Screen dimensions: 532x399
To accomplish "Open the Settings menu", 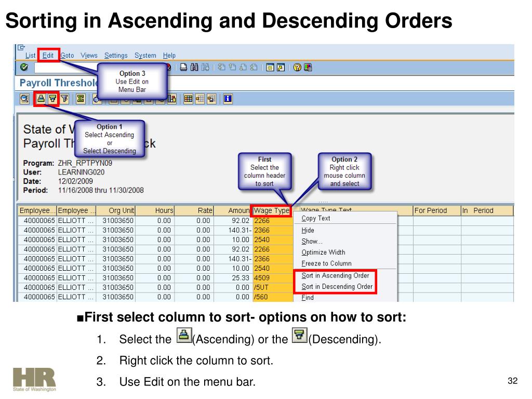I will pos(116,55).
